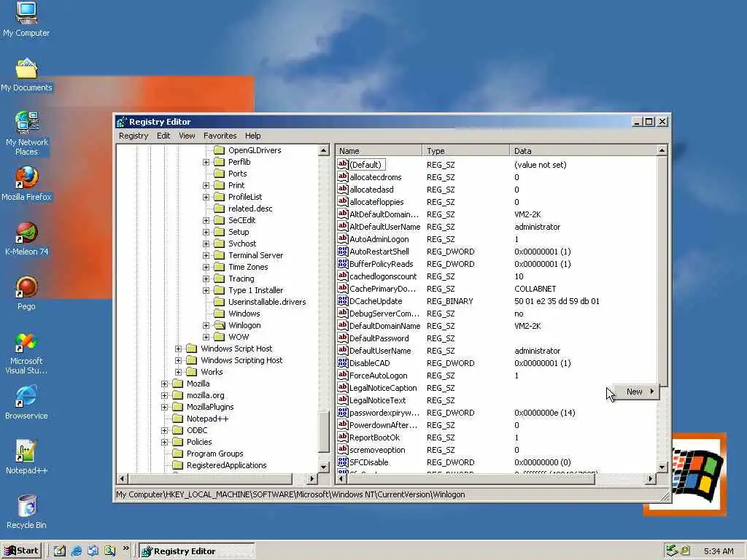Click the Outlook Express quick launch icon
Screen dimensions: 747x560
93,551
